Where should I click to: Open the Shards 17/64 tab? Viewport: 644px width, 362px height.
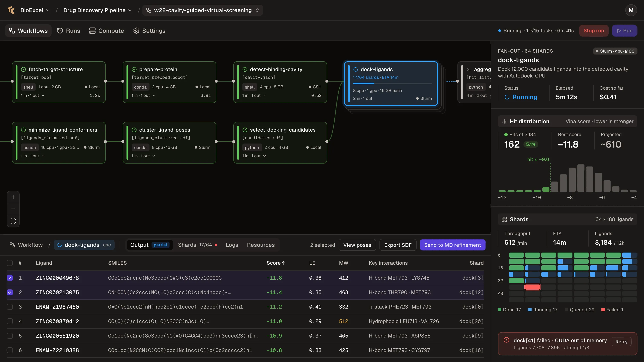click(197, 245)
